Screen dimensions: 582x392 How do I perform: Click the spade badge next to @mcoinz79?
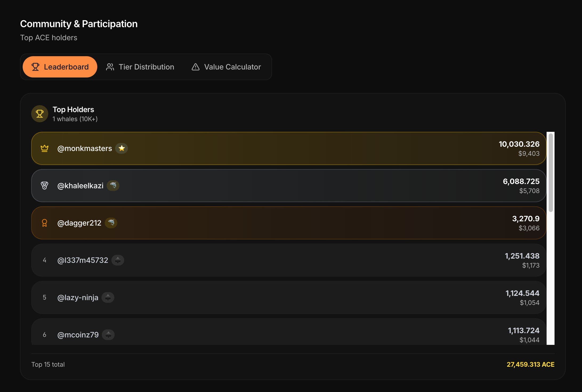[108, 335]
